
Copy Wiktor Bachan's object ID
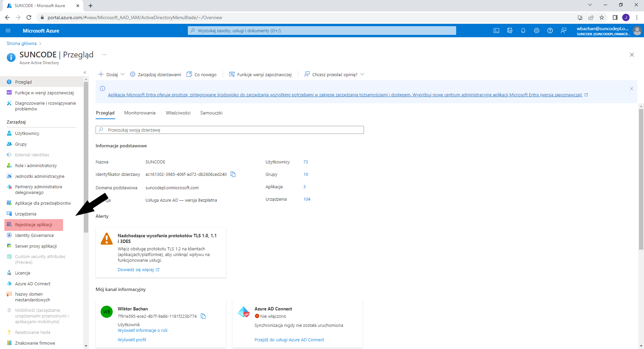coord(203,316)
